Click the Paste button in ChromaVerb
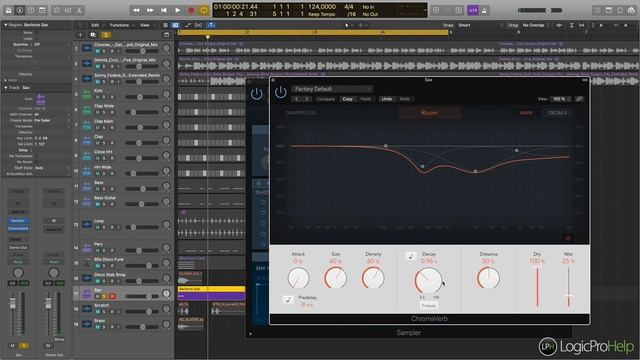The height and width of the screenshot is (360, 640). coord(366,99)
